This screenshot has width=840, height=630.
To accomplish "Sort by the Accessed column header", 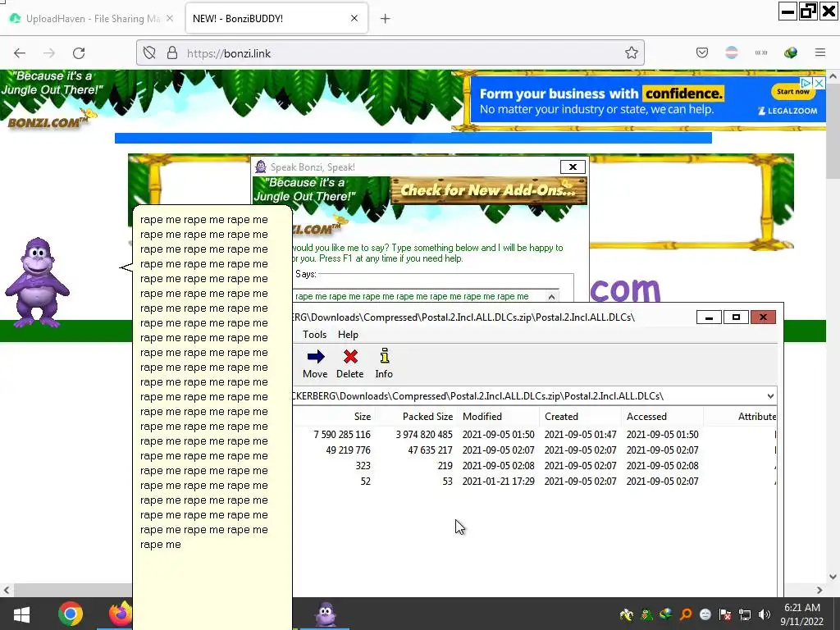I will pyautogui.click(x=662, y=416).
